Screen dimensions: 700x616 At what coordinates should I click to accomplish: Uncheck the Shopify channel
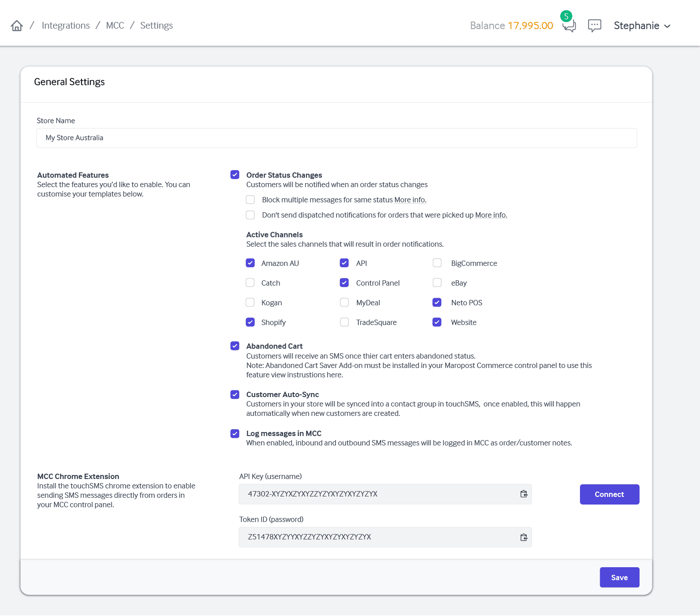coord(250,322)
